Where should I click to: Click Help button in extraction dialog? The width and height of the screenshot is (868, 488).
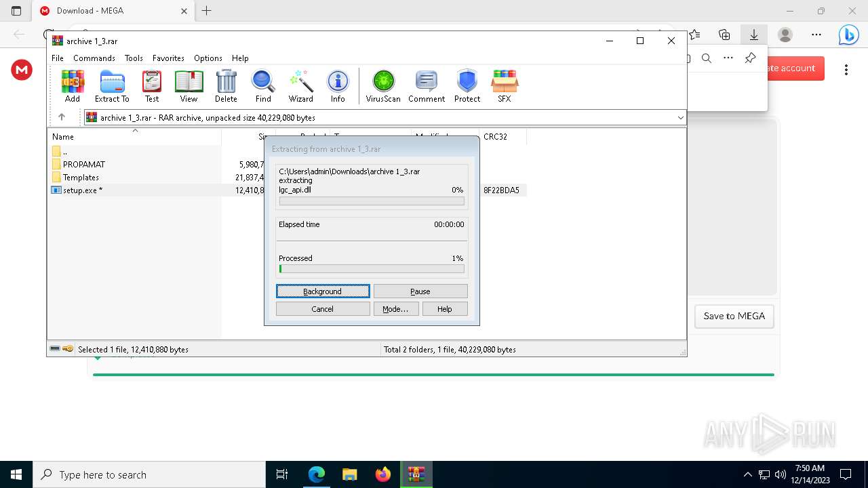click(445, 309)
